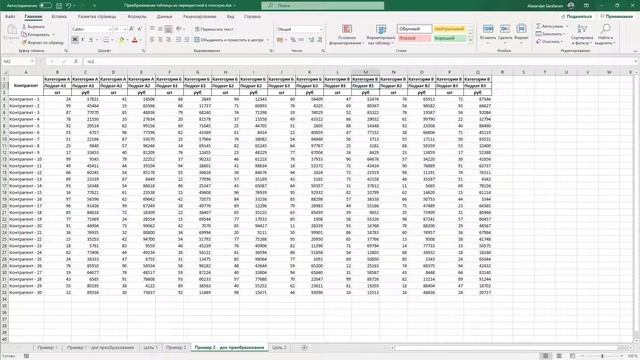
Task: Switch to the Вид tab
Action: coord(231,16)
